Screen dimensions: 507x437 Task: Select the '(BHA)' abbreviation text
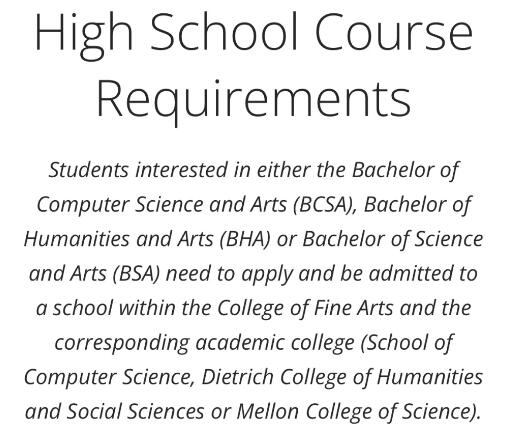click(245, 239)
